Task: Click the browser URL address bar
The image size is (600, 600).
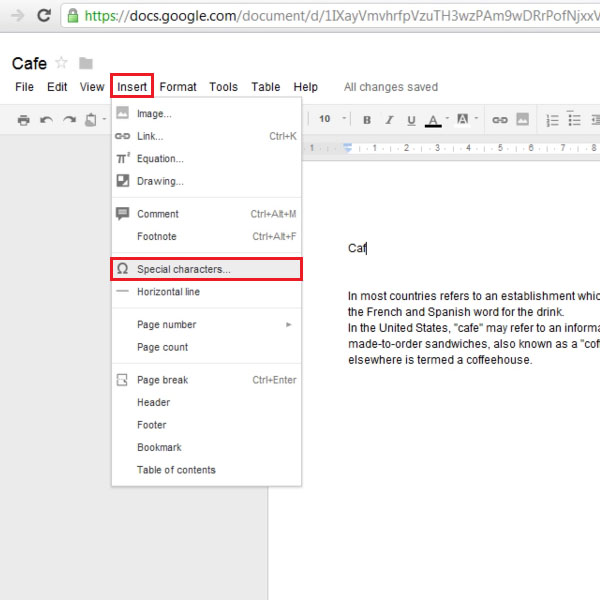Action: [x=330, y=16]
